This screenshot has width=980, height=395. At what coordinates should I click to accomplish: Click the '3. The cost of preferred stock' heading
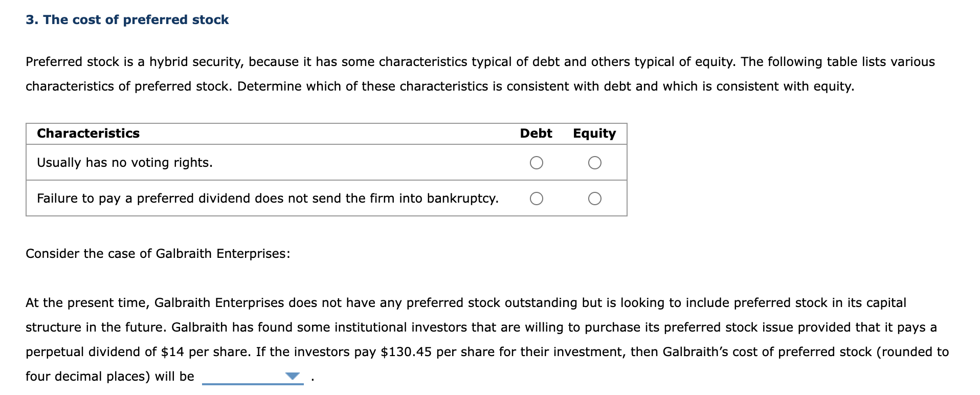coord(127,19)
